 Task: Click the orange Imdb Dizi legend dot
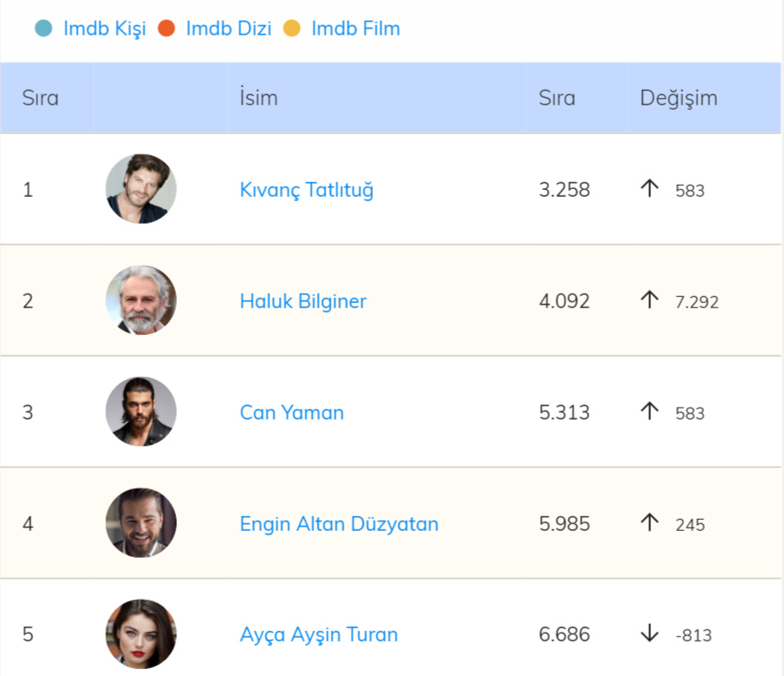click(166, 28)
